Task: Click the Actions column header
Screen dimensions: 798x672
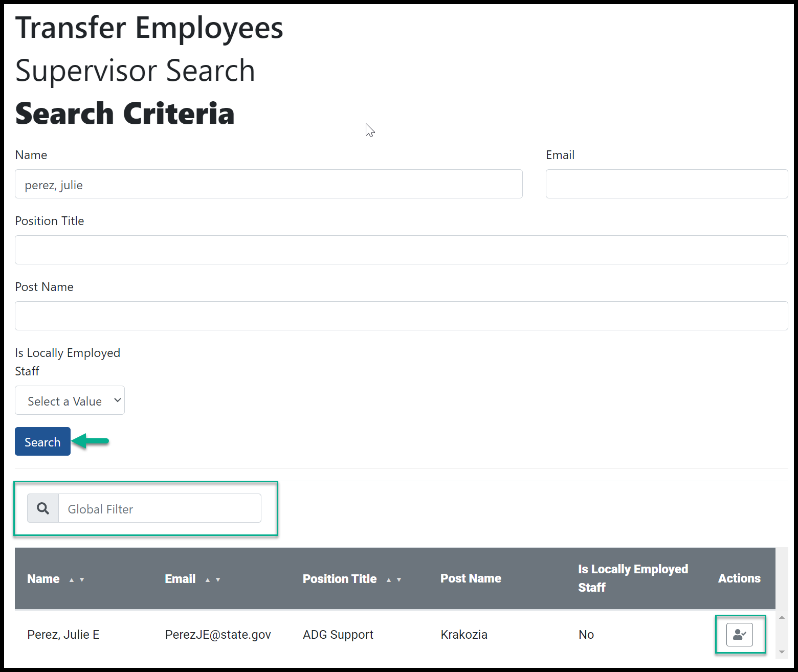Action: (x=739, y=578)
